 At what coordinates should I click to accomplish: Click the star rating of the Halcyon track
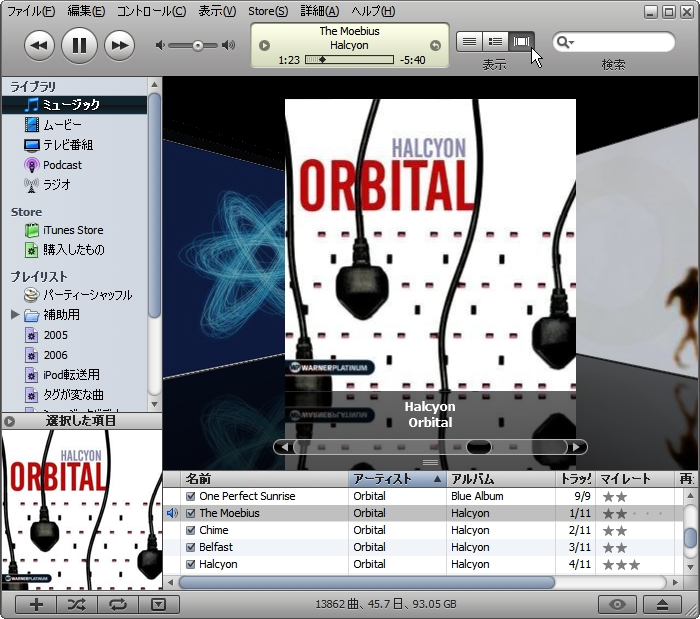click(621, 565)
